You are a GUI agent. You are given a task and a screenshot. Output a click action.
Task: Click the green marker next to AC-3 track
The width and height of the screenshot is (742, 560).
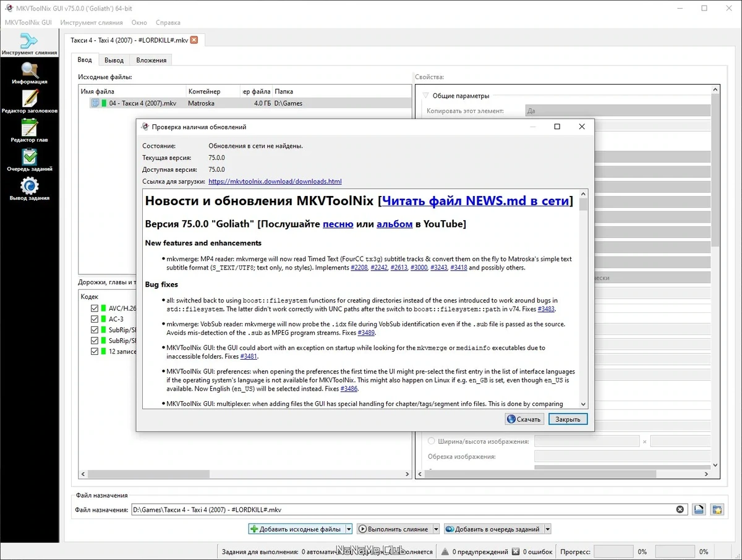pyautogui.click(x=104, y=319)
